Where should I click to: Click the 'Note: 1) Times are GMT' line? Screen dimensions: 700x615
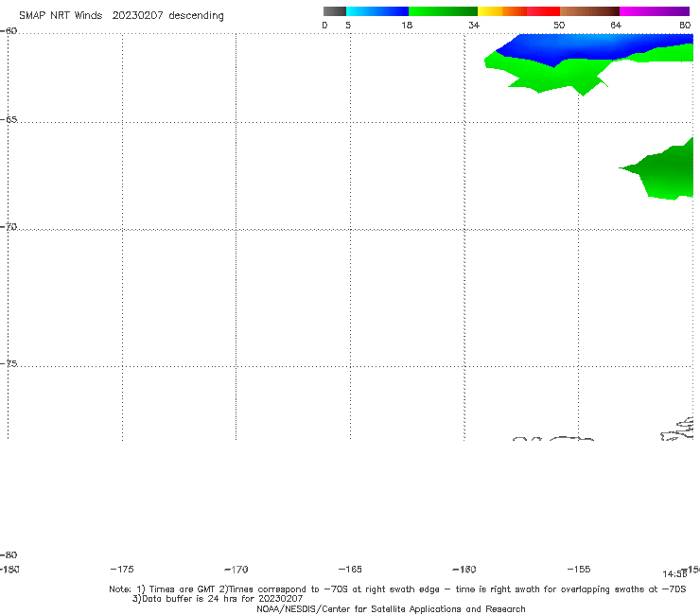tap(397, 589)
